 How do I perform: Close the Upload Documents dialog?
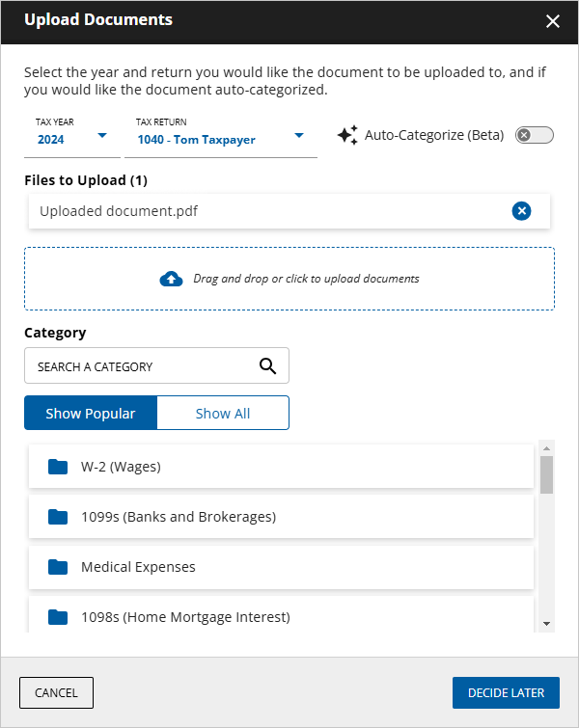[553, 21]
